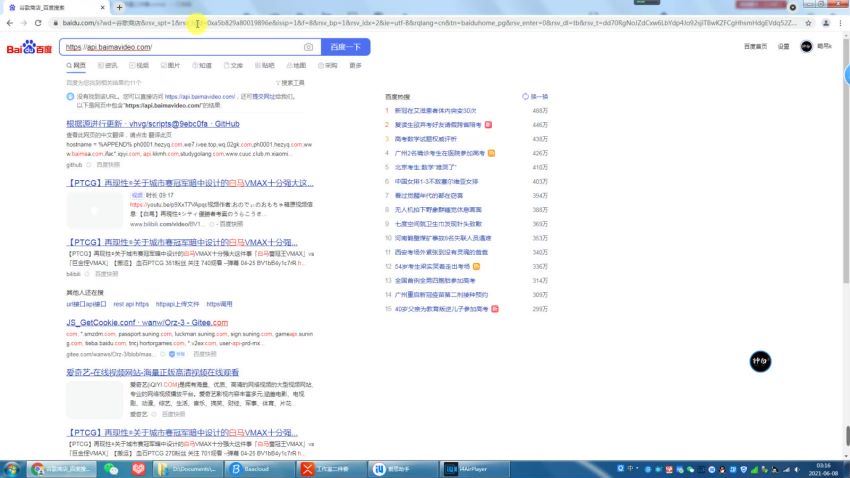Screen dimensions: 850x478
Task: Click related search 'httpapi上传文件'
Action: coord(177,304)
